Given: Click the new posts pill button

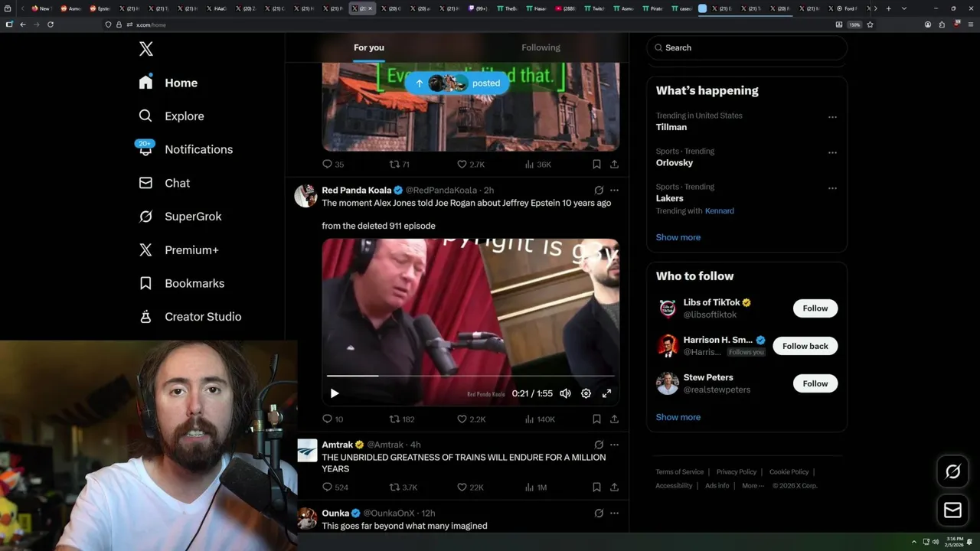Looking at the screenshot, I should pyautogui.click(x=457, y=83).
